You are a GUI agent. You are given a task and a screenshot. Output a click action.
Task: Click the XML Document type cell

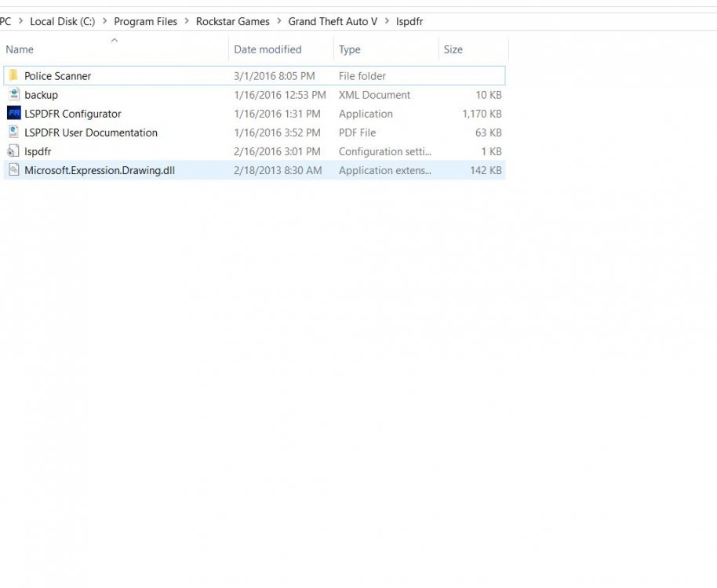(x=374, y=95)
